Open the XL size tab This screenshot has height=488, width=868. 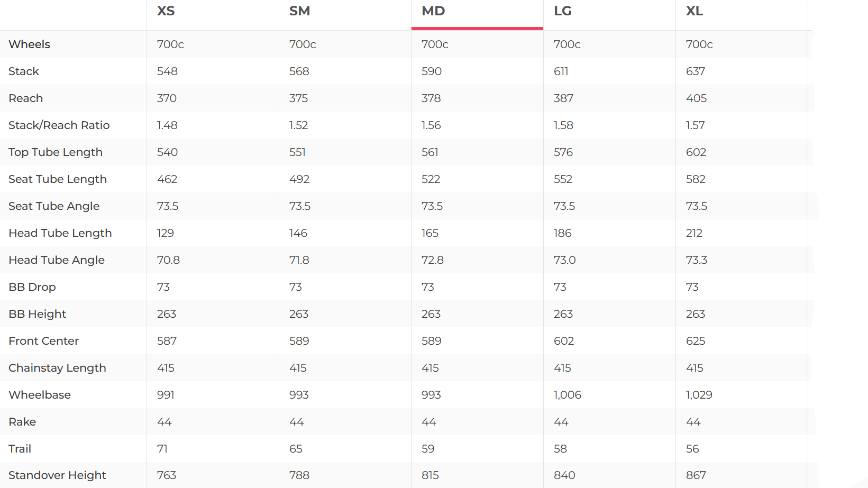tap(695, 11)
